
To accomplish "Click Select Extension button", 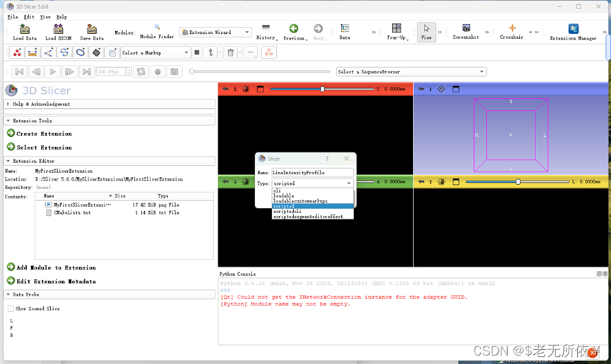I will 40,147.
